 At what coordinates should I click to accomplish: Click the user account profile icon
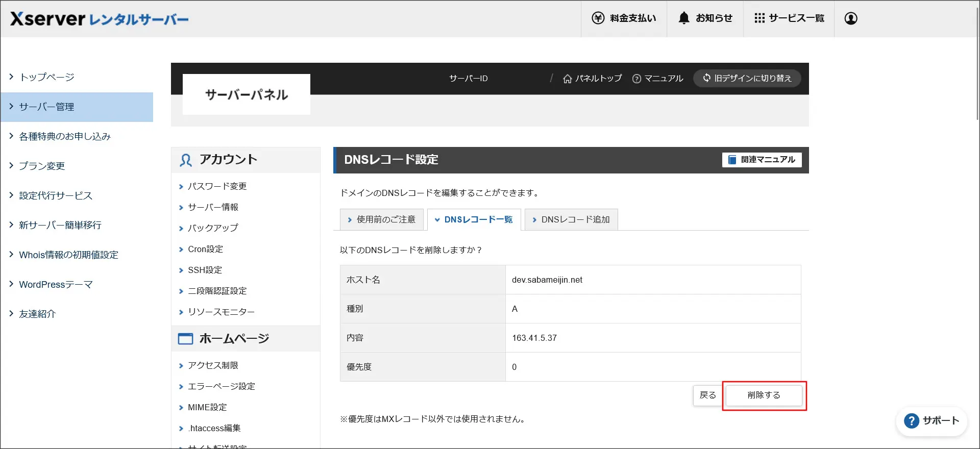tap(850, 18)
